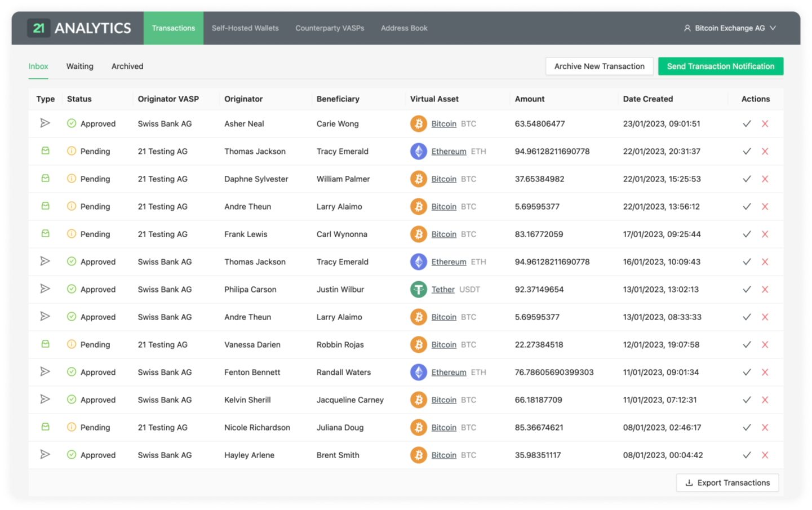Click the green approved icon on Fenton Bennett's row
The width and height of the screenshot is (812, 510).
[72, 372]
